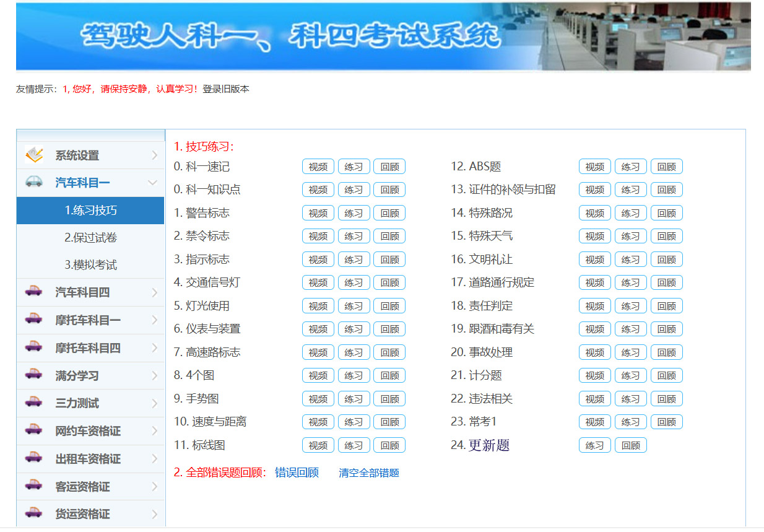
Task: Open 回顾 for 7. 高速路标志
Action: [389, 352]
